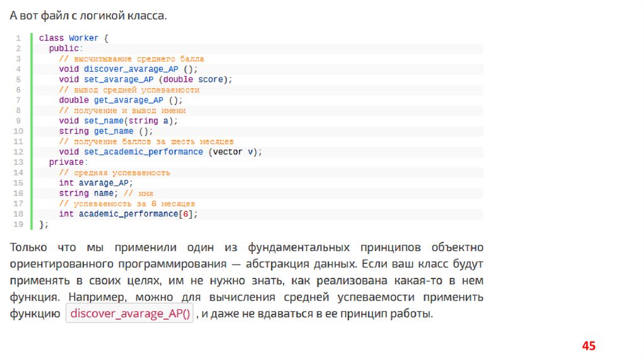Click the closing '};' code line

click(x=43, y=225)
